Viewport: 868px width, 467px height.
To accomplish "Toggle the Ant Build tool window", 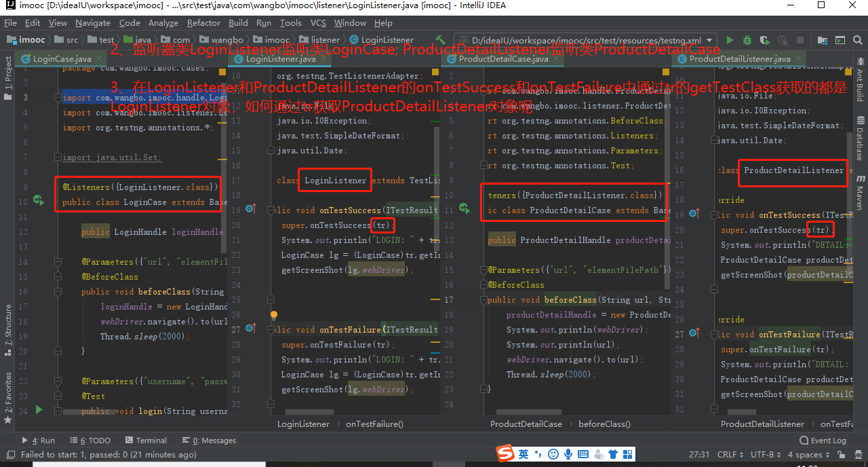I will pos(860,81).
